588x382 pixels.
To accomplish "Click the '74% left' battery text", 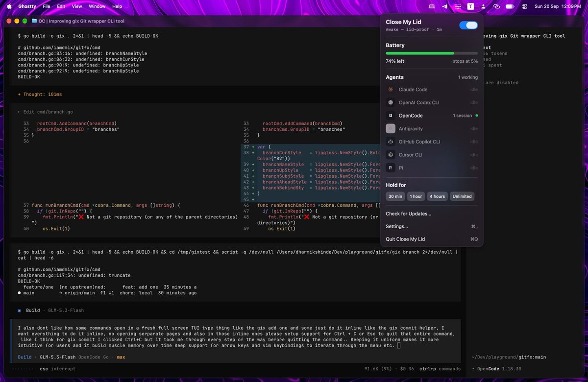I will tap(395, 61).
